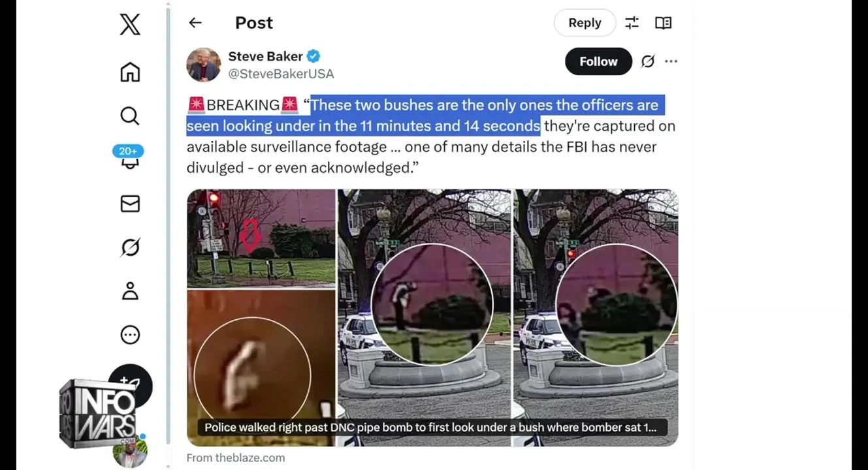Click the X logo icon
Viewport: 868px width, 470px height.
tap(130, 25)
